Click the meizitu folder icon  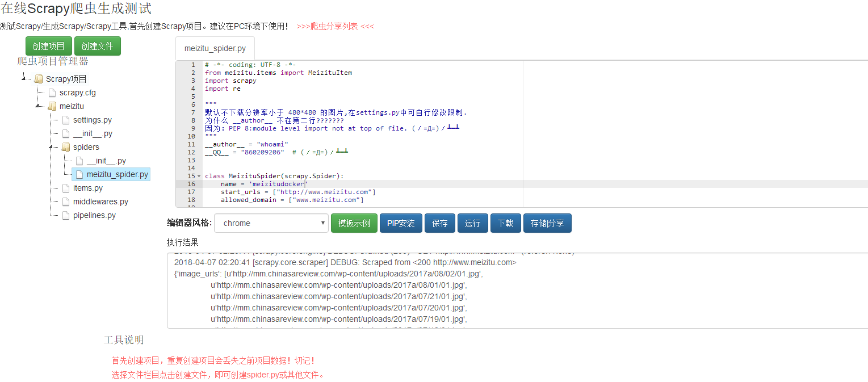click(52, 106)
